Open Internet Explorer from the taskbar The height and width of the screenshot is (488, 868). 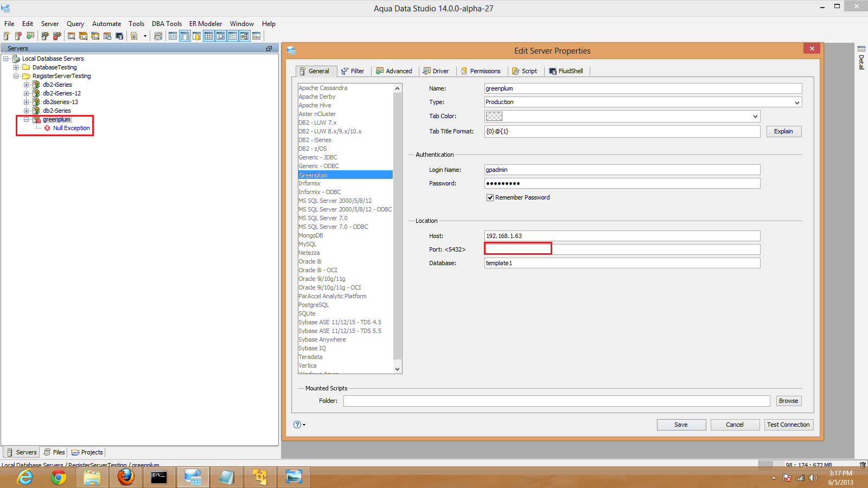(25, 477)
